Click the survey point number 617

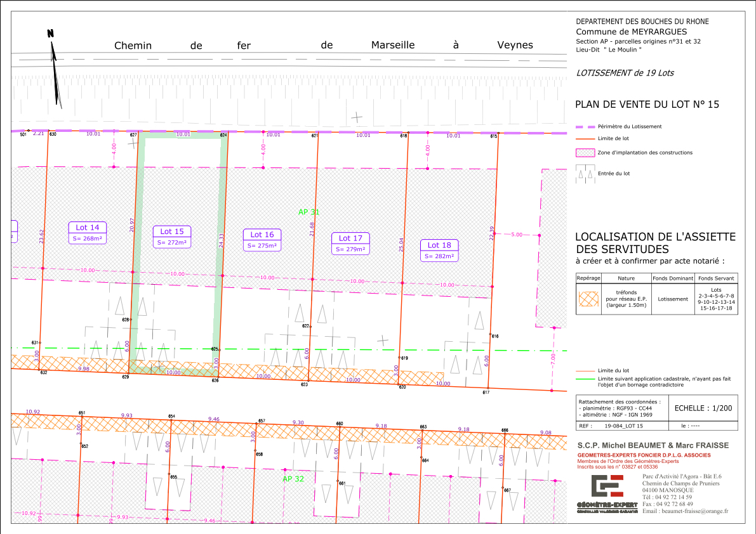(486, 393)
